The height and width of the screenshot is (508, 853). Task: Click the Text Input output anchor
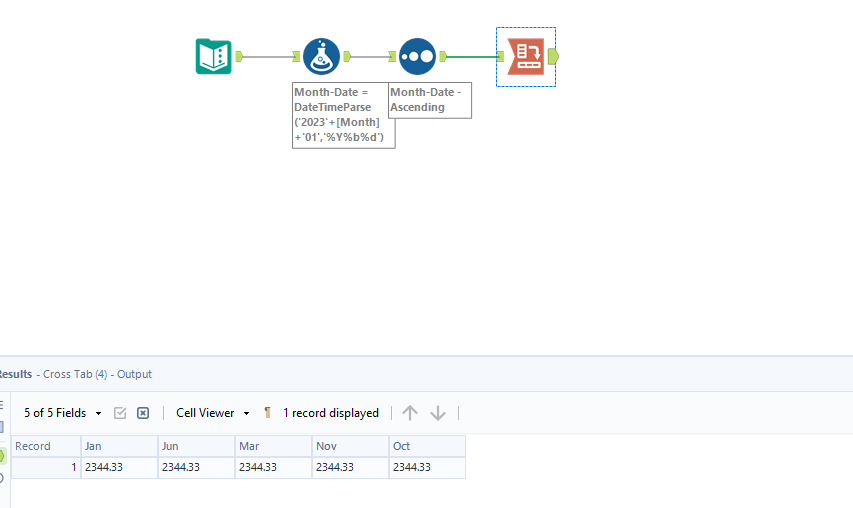tap(239, 57)
